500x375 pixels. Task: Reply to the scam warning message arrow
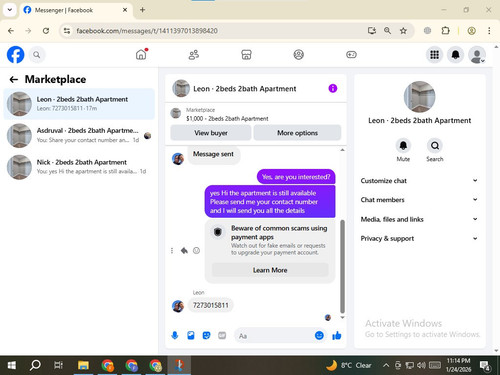pyautogui.click(x=184, y=250)
